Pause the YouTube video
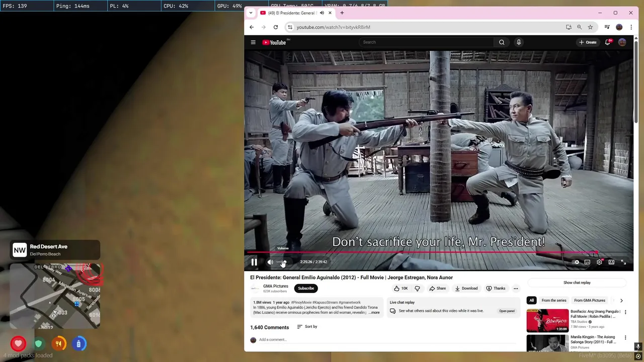644x362 pixels. (x=254, y=262)
